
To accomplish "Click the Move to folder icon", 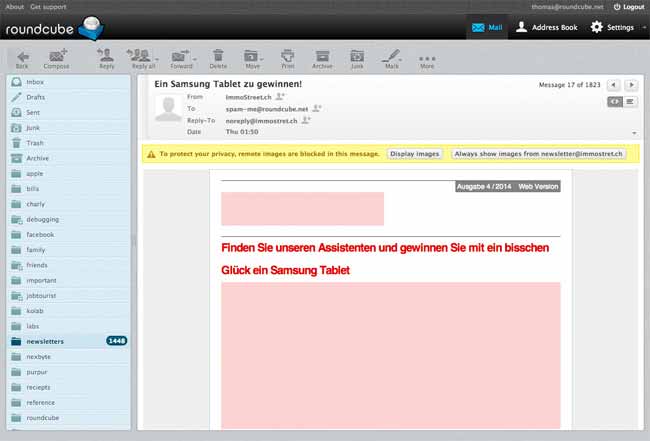I will click(251, 59).
